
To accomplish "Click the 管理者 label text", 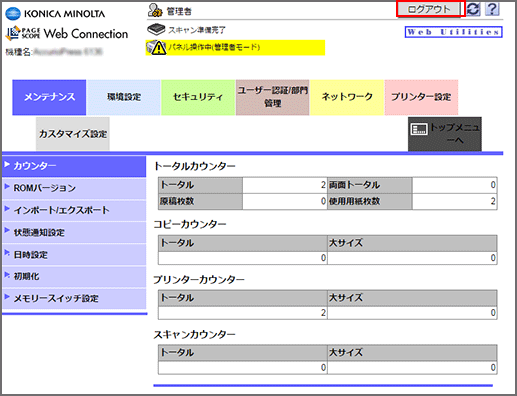I will pos(179,12).
